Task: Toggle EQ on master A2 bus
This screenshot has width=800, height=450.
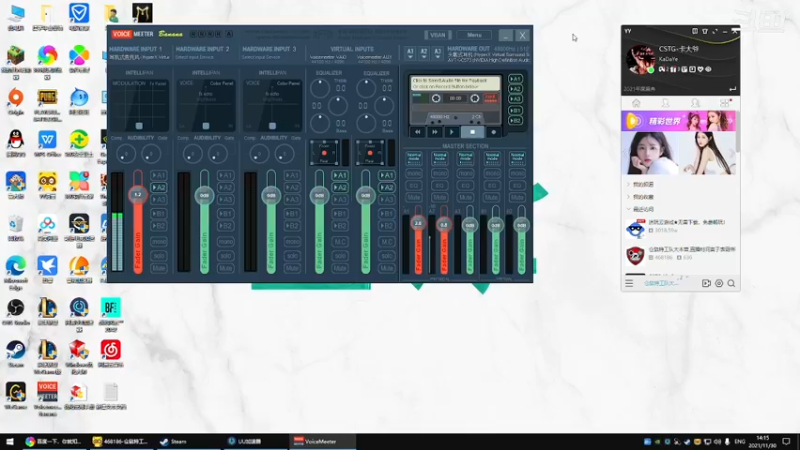Action: click(x=440, y=185)
